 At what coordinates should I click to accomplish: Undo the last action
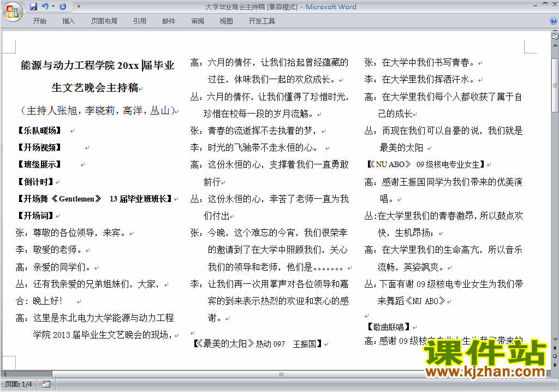pyautogui.click(x=45, y=7)
